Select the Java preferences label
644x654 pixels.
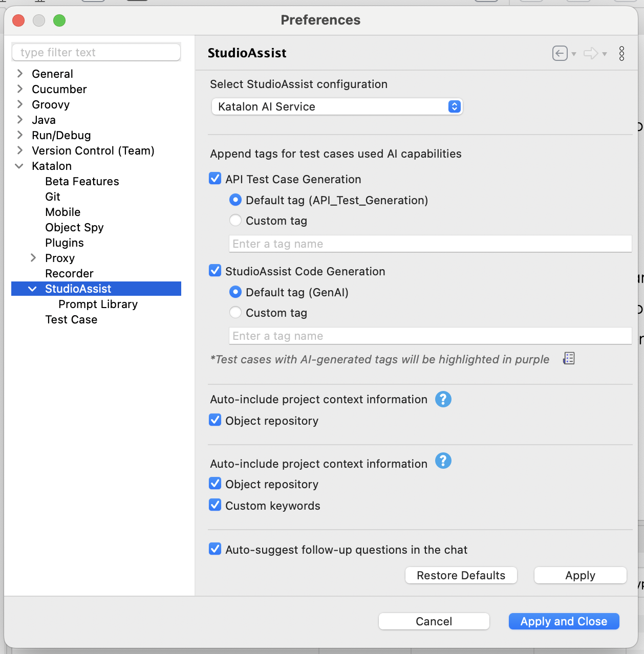[44, 120]
